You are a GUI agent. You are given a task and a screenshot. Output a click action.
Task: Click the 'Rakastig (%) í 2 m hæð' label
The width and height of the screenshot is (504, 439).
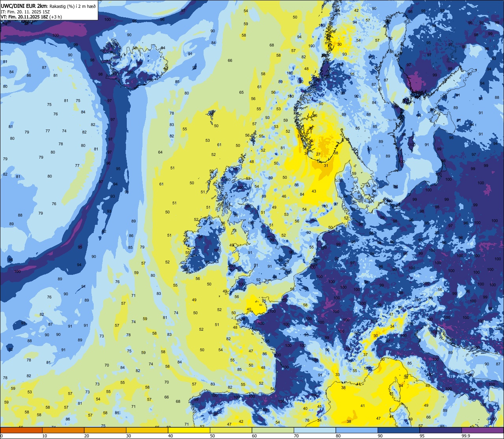pos(72,6)
